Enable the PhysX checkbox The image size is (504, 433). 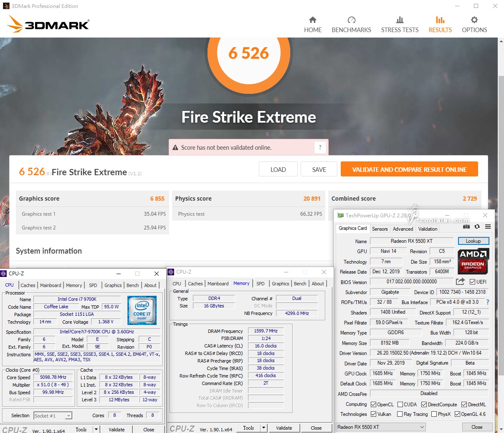tap(434, 414)
